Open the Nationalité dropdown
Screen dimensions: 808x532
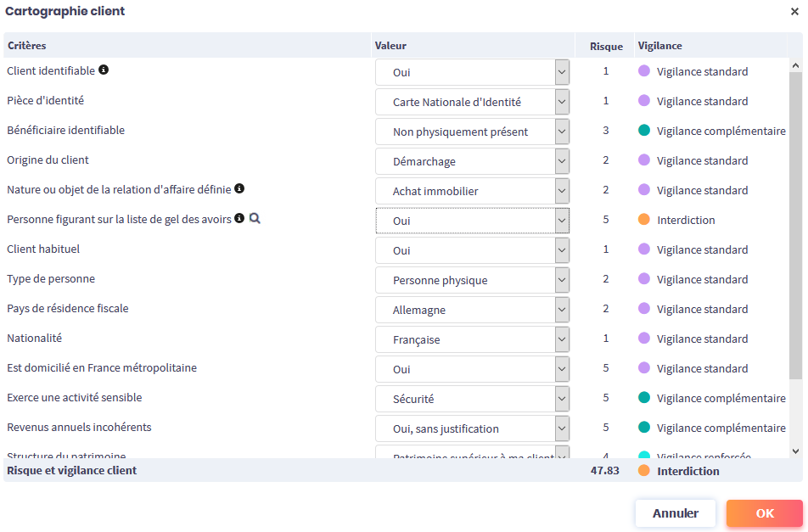[472, 339]
